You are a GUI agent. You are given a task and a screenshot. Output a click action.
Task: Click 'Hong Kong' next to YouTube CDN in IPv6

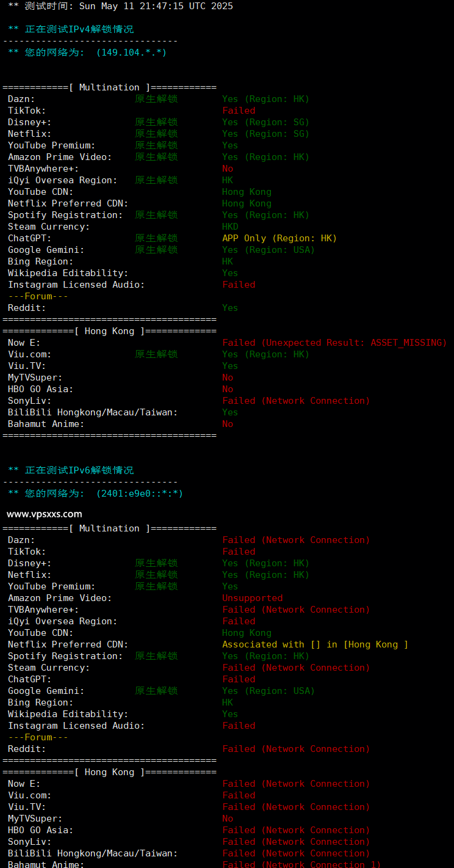(247, 633)
